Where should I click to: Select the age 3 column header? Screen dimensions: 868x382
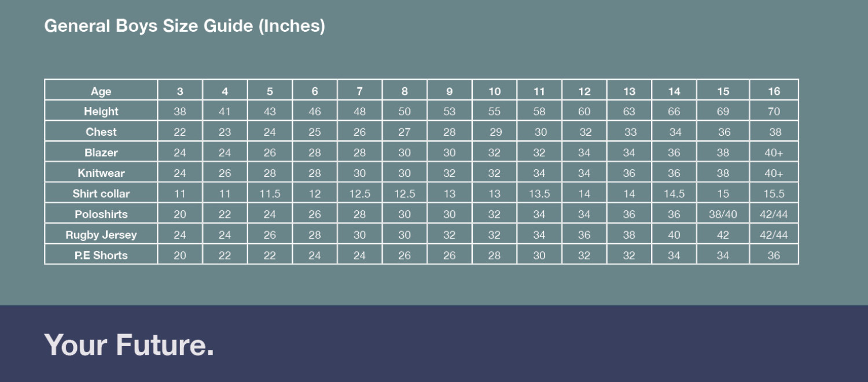(x=180, y=91)
